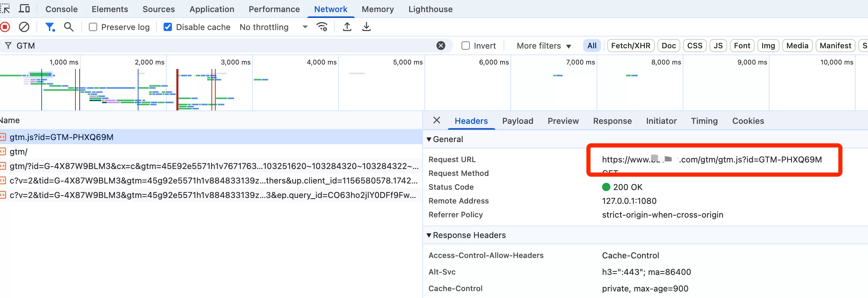Viewport: 868px width, 298px height.
Task: Select the gtm.js?id=GTM-PHXQ69M request row
Action: (x=211, y=137)
